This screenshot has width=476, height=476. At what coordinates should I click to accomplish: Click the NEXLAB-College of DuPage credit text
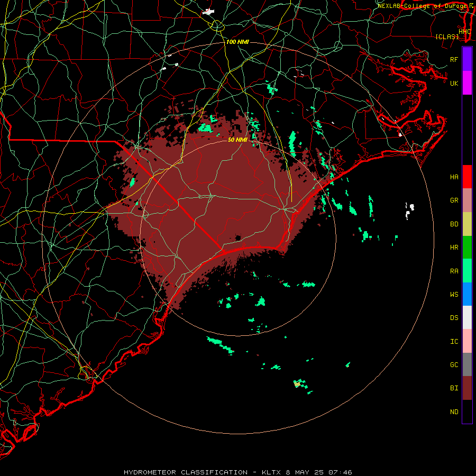423,6
